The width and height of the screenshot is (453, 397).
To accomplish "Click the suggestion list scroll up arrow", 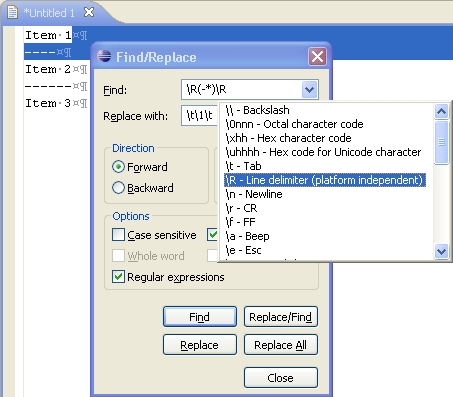I will pos(442,111).
